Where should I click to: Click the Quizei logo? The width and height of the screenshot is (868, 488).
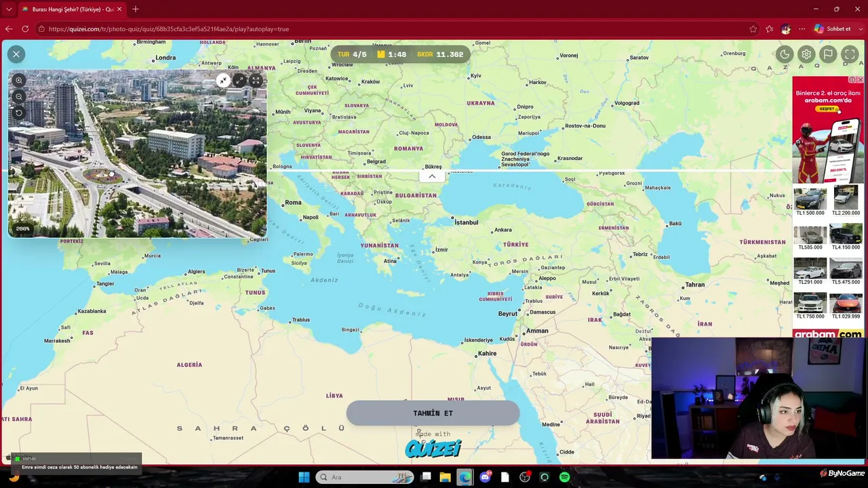tap(433, 448)
